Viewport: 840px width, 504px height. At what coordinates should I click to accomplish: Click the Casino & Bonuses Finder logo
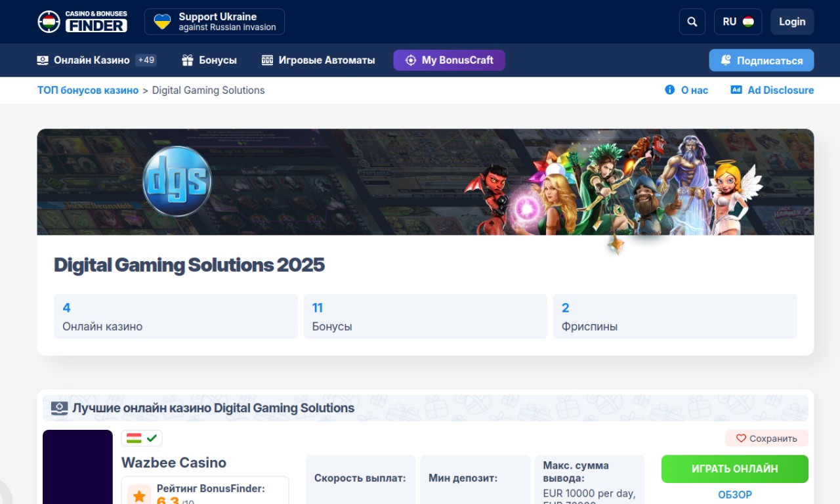pos(82,22)
